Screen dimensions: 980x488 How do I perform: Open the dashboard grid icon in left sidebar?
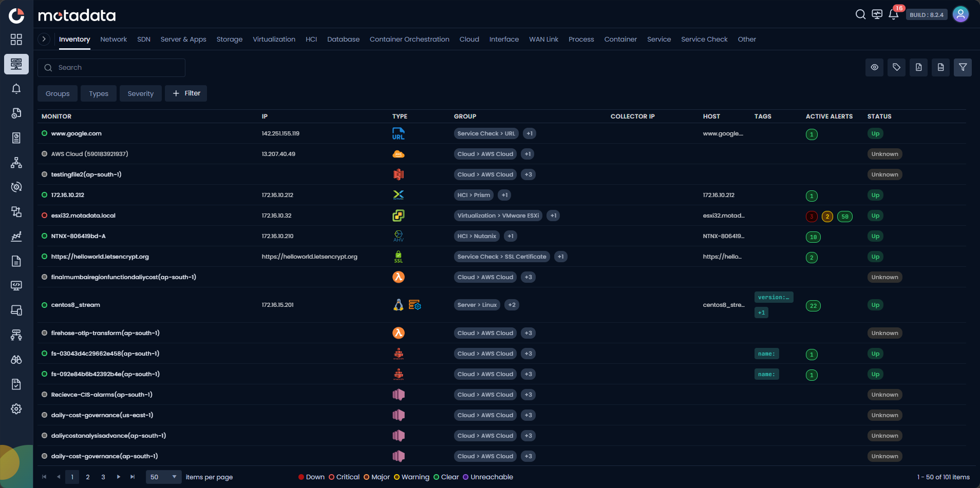pos(16,40)
